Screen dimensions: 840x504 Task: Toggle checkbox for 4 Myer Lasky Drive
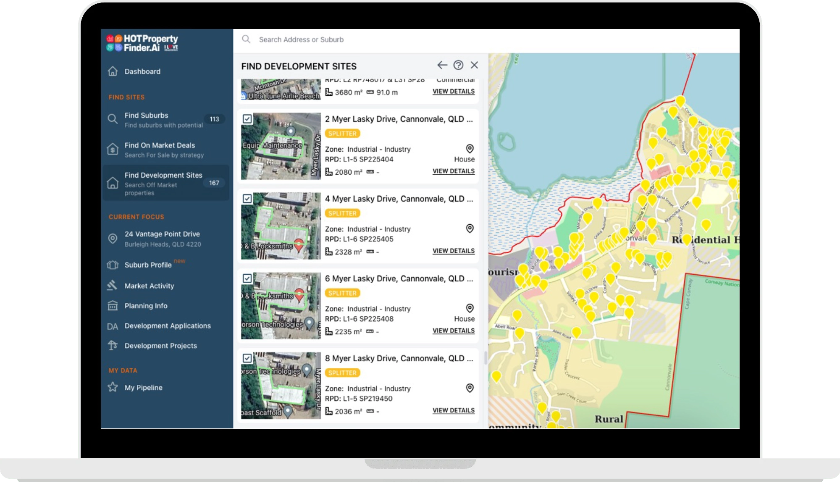click(x=247, y=199)
